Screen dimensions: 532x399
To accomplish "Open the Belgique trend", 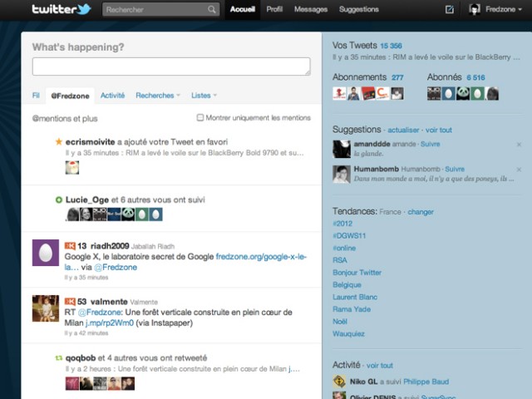I will pos(347,284).
